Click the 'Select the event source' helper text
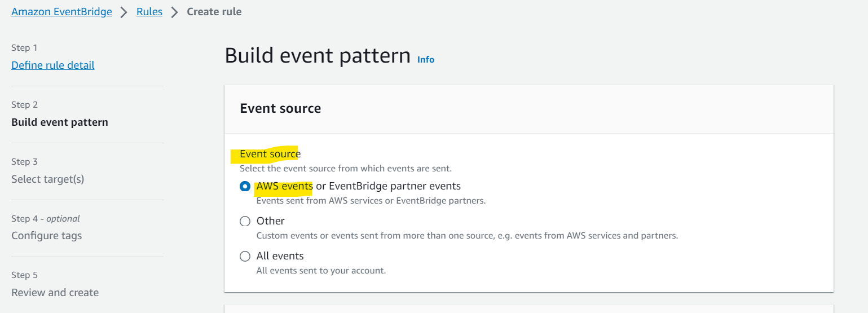This screenshot has height=313, width=868. click(x=346, y=168)
